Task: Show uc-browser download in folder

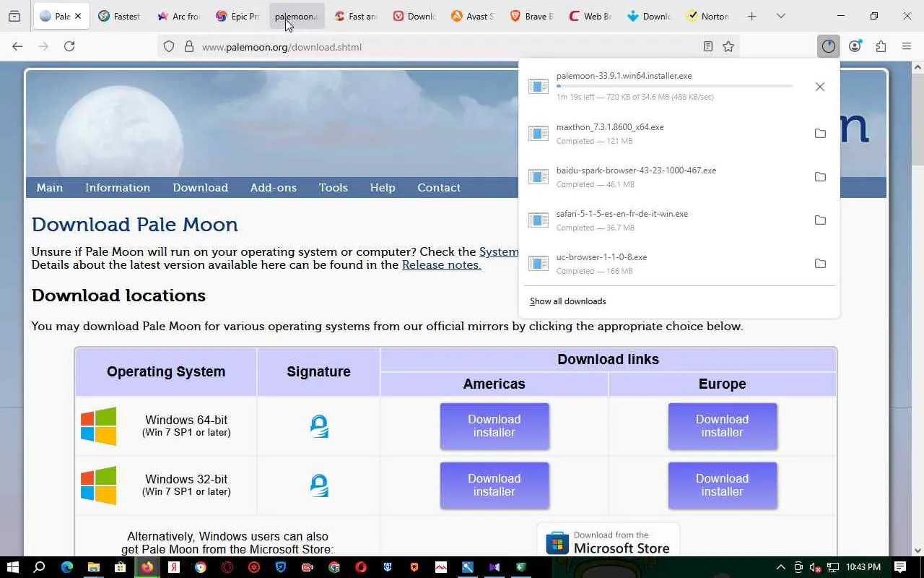Action: tap(820, 263)
